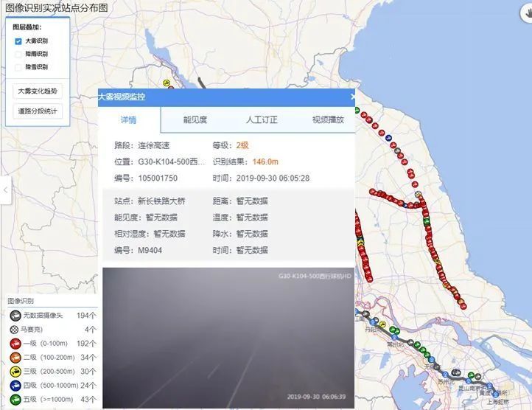The image size is (532, 410).
Task: Click the 一级 (0-100m) red legend icon
Action: point(15,344)
